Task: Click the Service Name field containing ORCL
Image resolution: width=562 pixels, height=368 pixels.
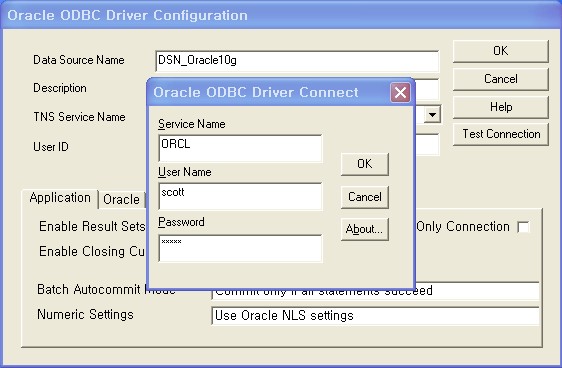Action: [x=240, y=148]
